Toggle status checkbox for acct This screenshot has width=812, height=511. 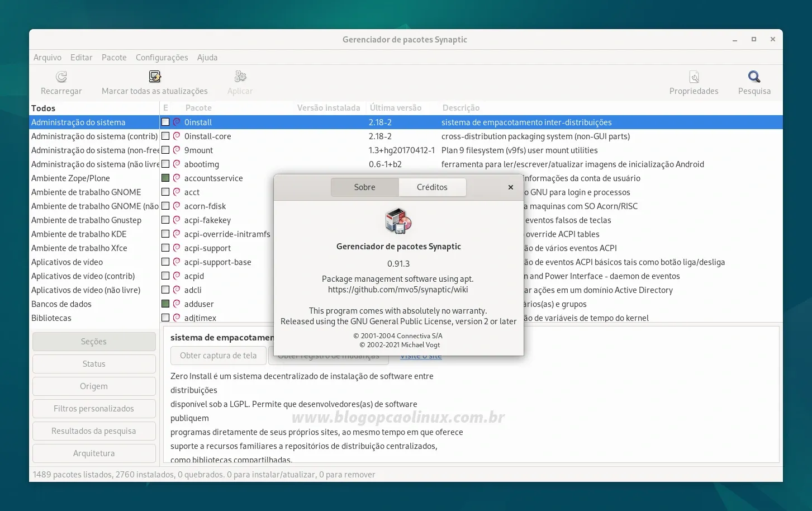click(165, 192)
